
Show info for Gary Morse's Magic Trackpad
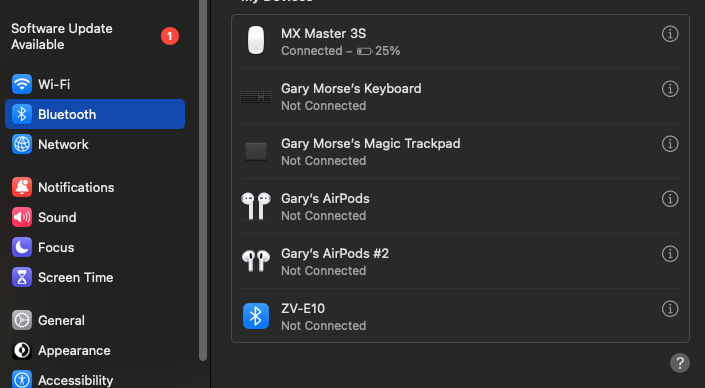670,144
